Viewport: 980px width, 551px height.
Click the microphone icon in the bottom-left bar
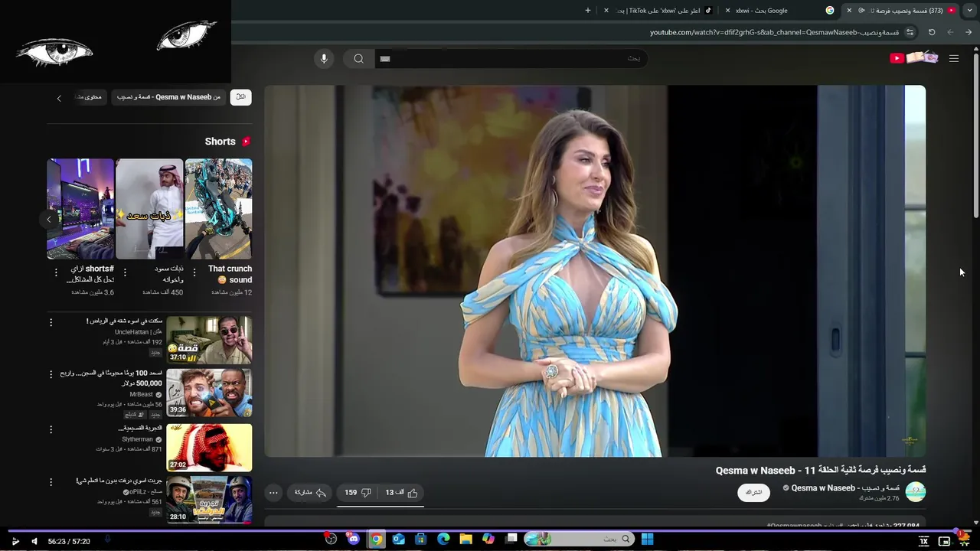pyautogui.click(x=107, y=540)
